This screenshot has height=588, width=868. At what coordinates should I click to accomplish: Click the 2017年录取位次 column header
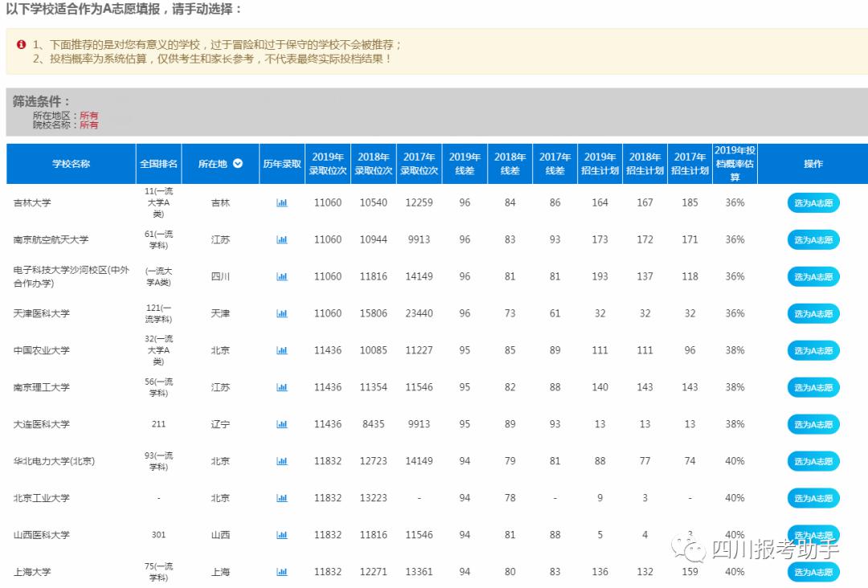[419, 164]
